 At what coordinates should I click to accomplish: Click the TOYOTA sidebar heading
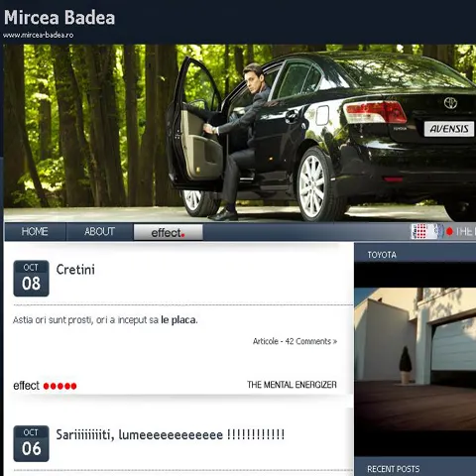(382, 255)
